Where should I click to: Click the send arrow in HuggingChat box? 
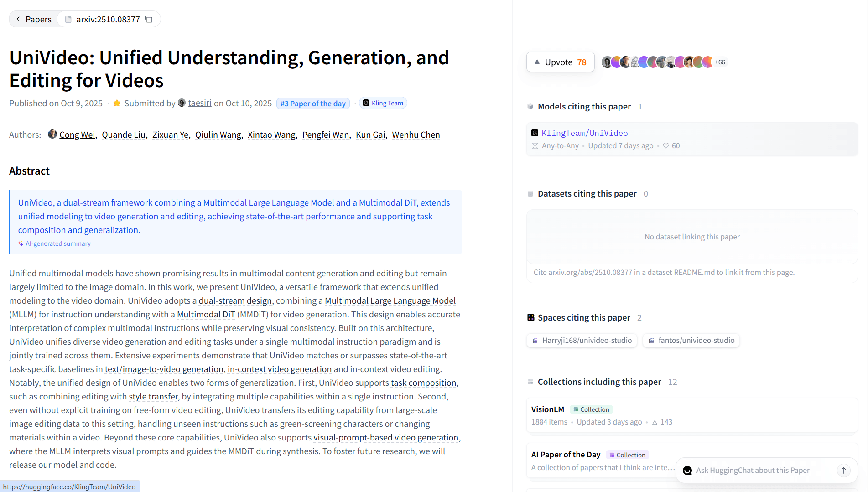(843, 470)
